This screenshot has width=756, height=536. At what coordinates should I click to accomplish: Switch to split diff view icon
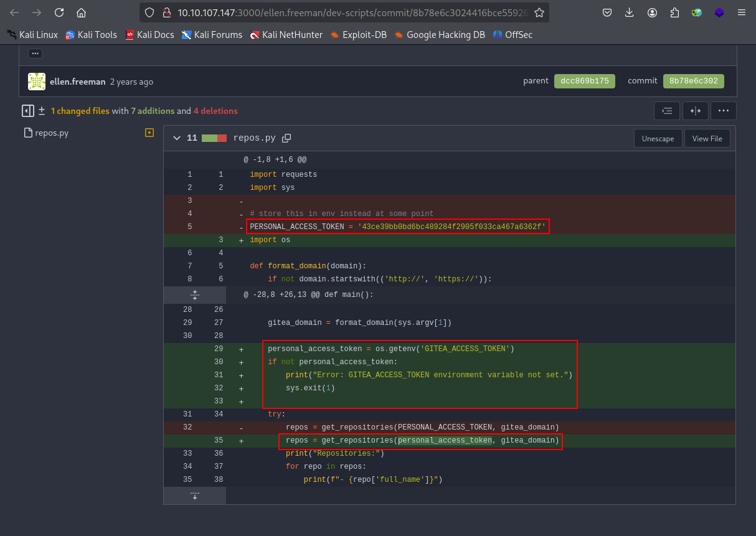695,111
